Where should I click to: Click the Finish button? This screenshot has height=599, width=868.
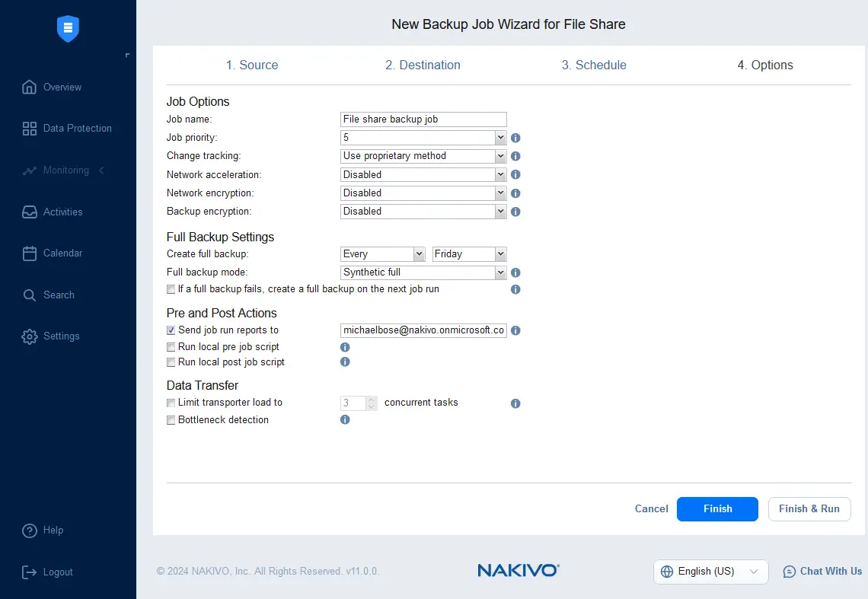(x=717, y=508)
